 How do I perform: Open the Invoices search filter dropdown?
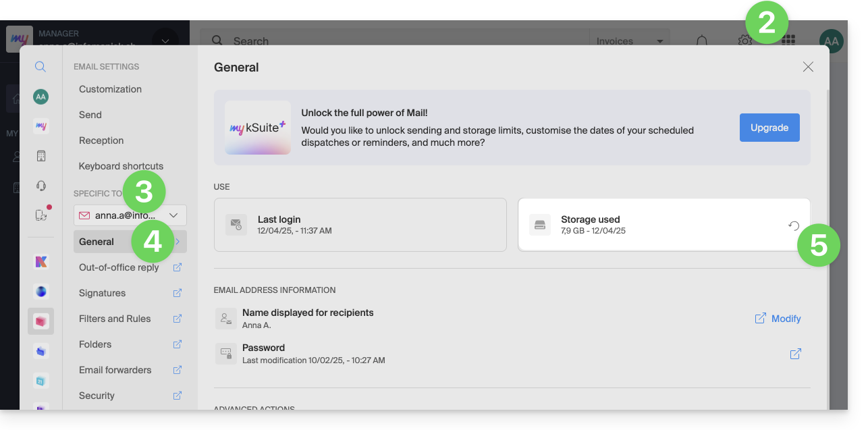coord(630,41)
